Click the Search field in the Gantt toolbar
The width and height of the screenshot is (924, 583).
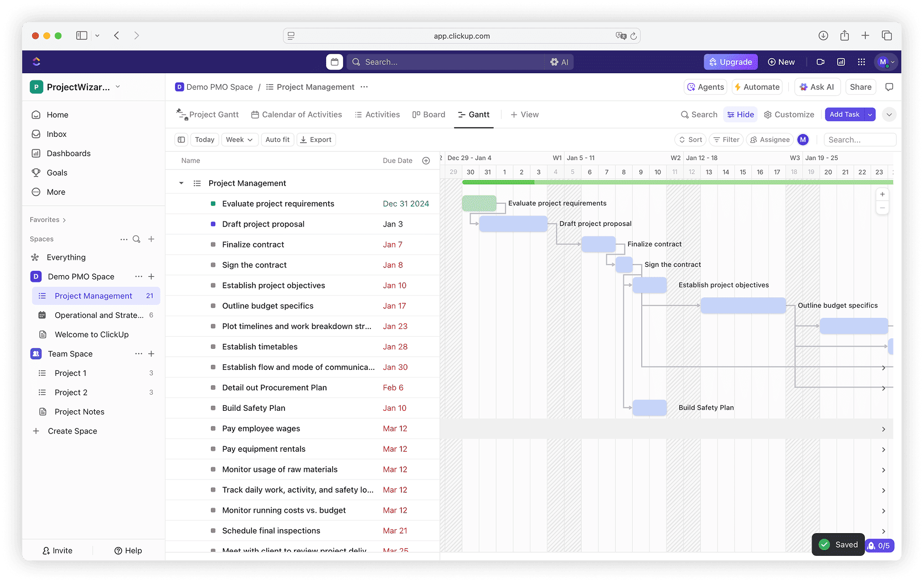[x=860, y=140]
